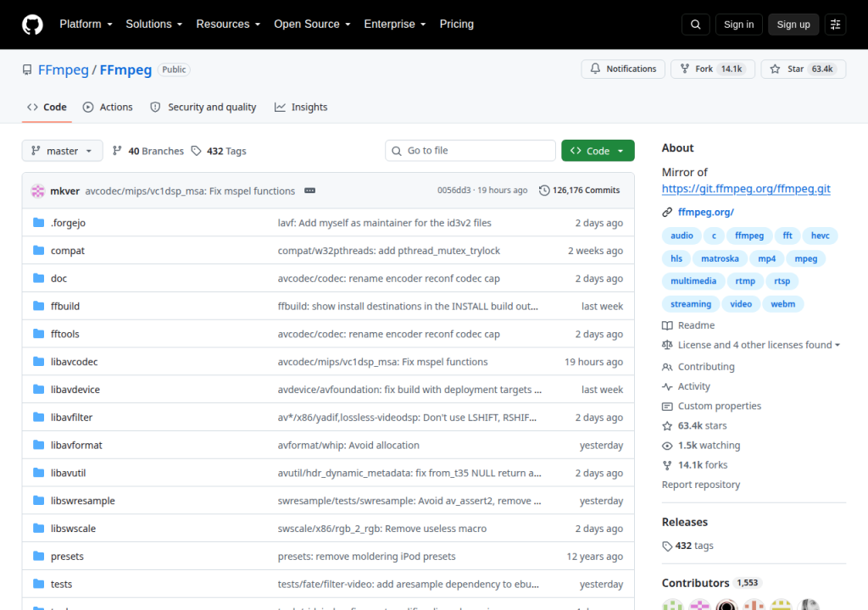Open the libavformat folder
Screen dimensions: 868x610
pos(76,445)
